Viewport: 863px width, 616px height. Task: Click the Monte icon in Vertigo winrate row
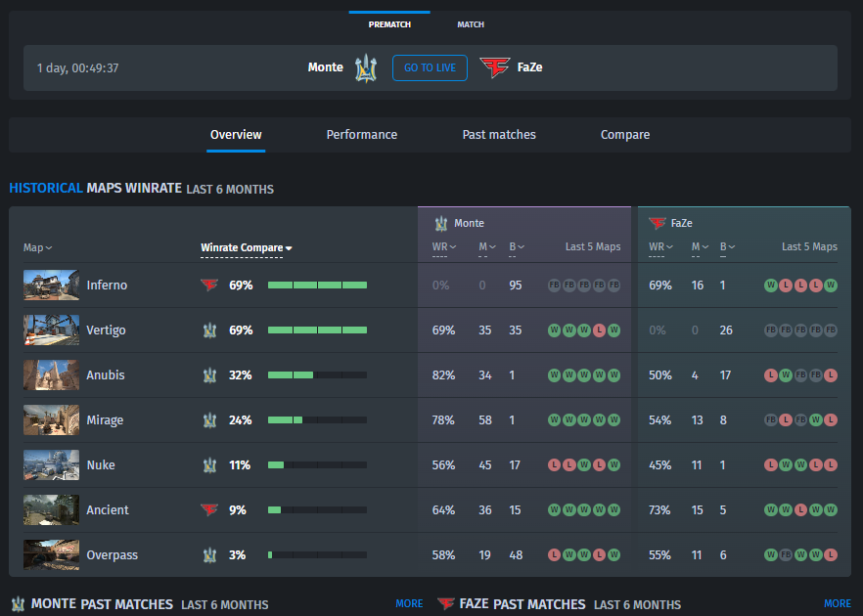point(209,330)
